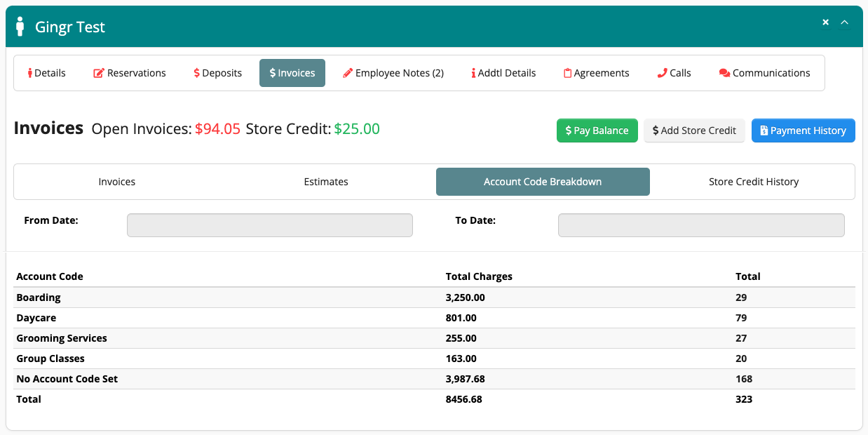
Task: Switch to the Addtl Details tab
Action: coord(503,72)
